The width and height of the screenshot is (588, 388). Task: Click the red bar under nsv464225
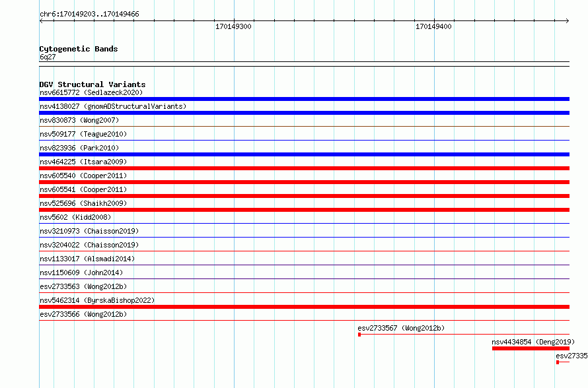point(304,168)
